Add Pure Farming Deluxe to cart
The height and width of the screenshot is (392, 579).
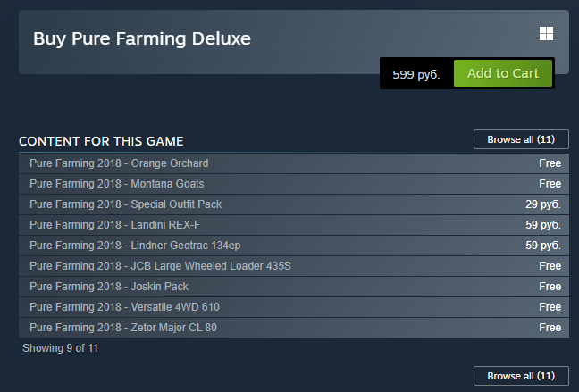point(503,73)
